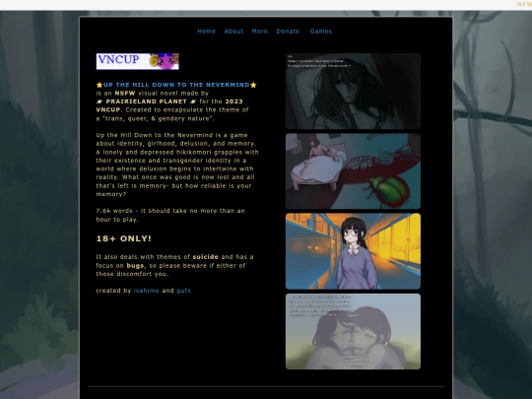Viewport: 532px width, 399px height.
Task: Visit creator guts's link
Action: pyautogui.click(x=183, y=291)
